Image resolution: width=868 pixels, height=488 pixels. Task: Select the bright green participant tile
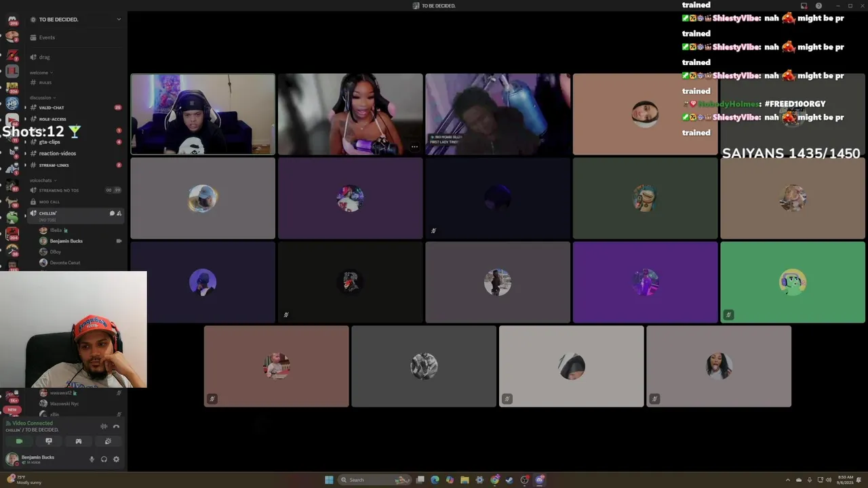(793, 283)
